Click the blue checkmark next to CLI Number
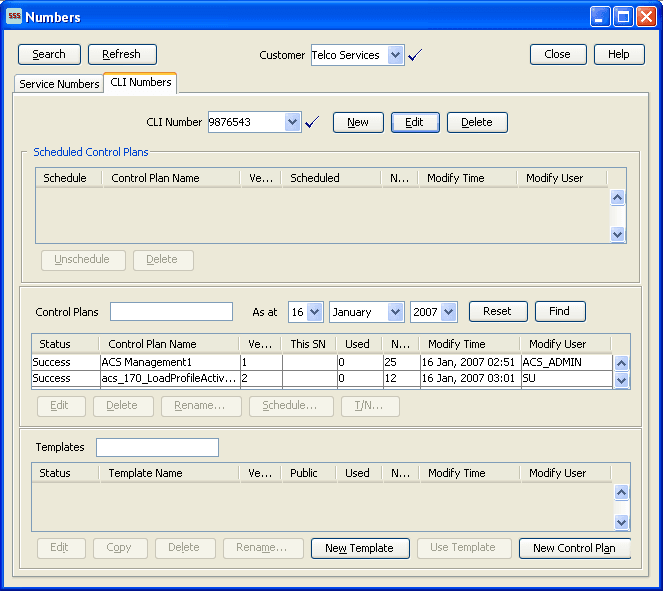 (312, 122)
